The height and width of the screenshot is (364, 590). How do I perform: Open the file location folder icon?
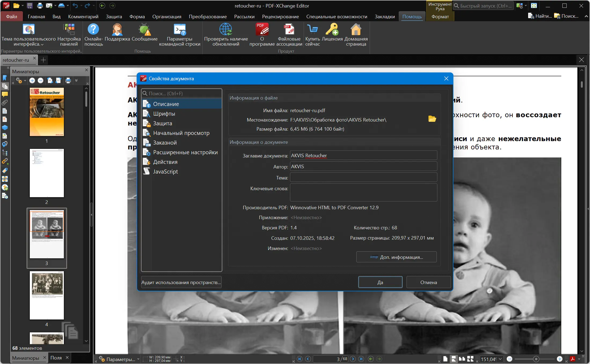(432, 119)
